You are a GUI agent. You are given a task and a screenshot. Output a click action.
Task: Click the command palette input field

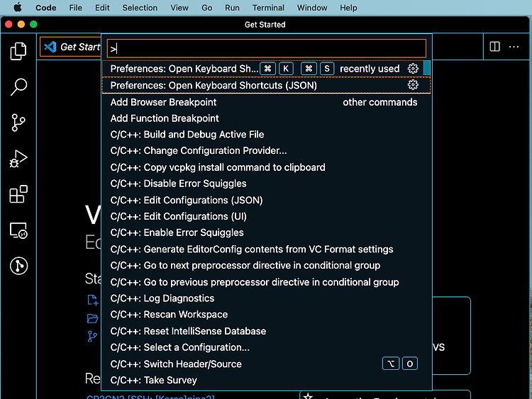click(x=266, y=48)
